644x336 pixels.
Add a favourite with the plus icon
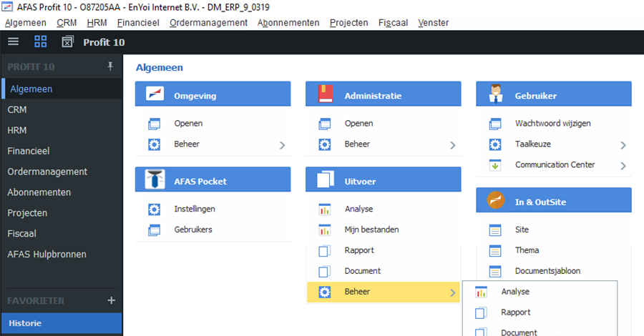pyautogui.click(x=112, y=300)
